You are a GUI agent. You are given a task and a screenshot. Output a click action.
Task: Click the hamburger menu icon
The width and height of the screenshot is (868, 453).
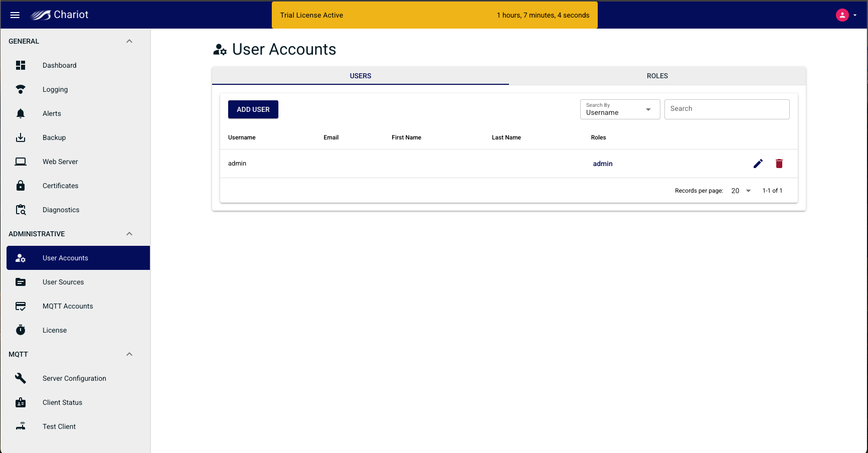coord(15,15)
